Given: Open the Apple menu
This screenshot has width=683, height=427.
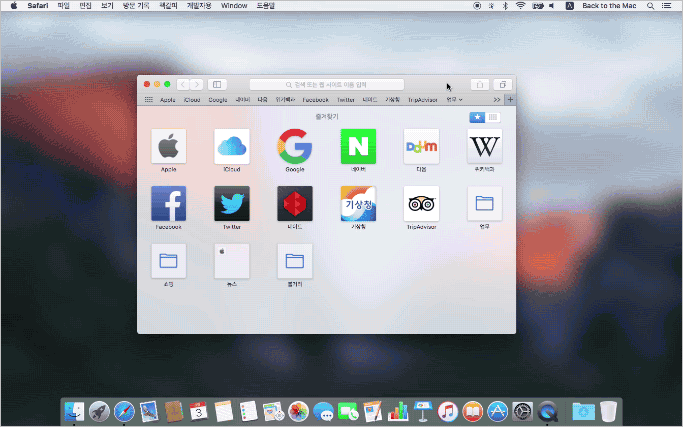Looking at the screenshot, I should (14, 6).
